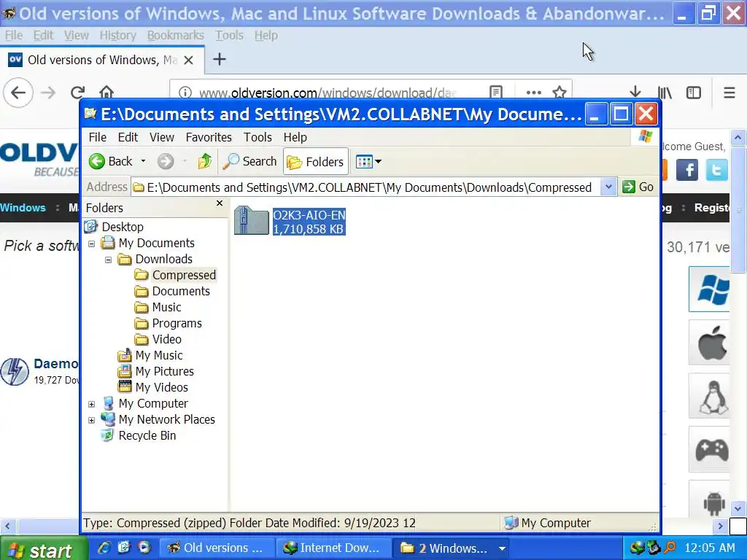Viewport: 747px width, 560px height.
Task: Click the Firefox home button
Action: 107,93
